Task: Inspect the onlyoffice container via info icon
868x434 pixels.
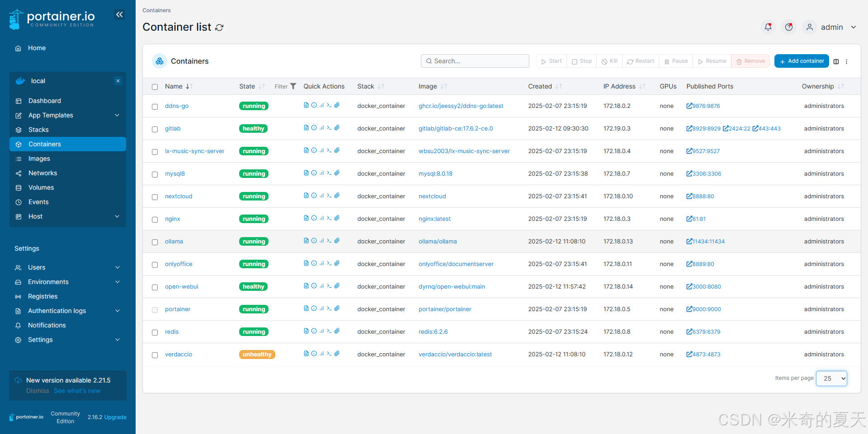Action: click(x=314, y=263)
